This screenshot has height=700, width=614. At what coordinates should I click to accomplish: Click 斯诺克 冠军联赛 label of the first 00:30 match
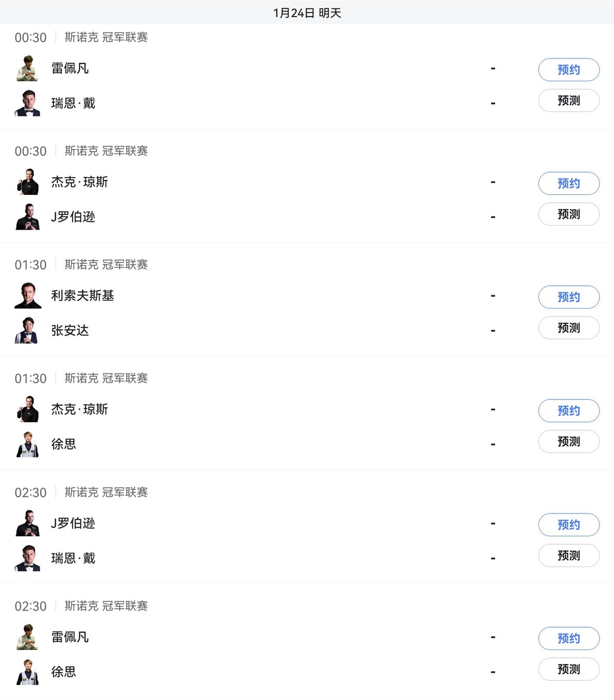(x=106, y=37)
